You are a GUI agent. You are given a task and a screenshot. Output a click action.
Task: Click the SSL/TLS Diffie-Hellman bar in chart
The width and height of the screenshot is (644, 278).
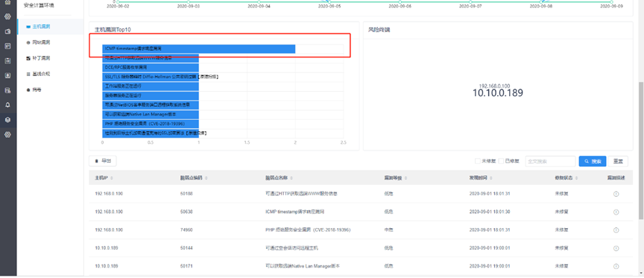coord(151,77)
